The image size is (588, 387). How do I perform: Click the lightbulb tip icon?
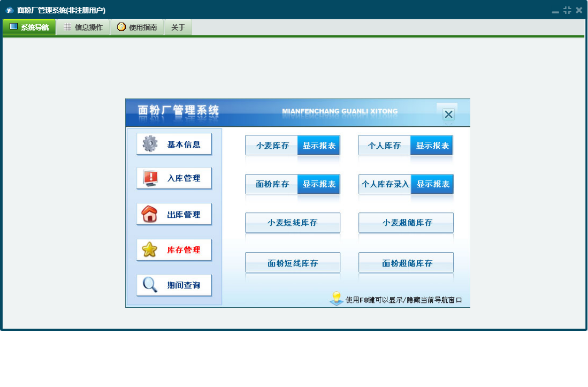337,299
